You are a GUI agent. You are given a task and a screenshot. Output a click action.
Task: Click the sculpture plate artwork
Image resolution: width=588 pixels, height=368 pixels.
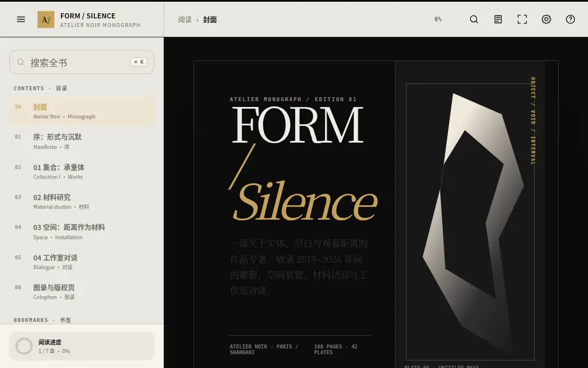470,222
